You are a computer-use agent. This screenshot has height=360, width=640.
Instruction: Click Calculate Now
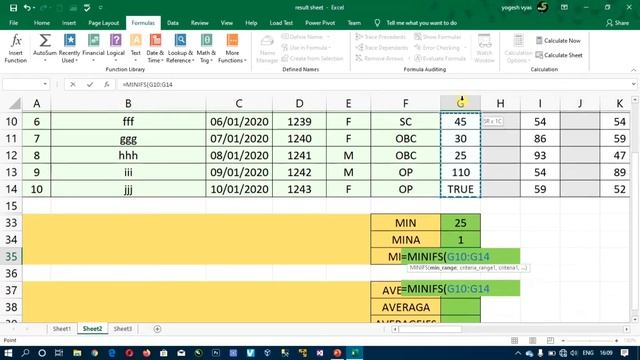click(558, 40)
